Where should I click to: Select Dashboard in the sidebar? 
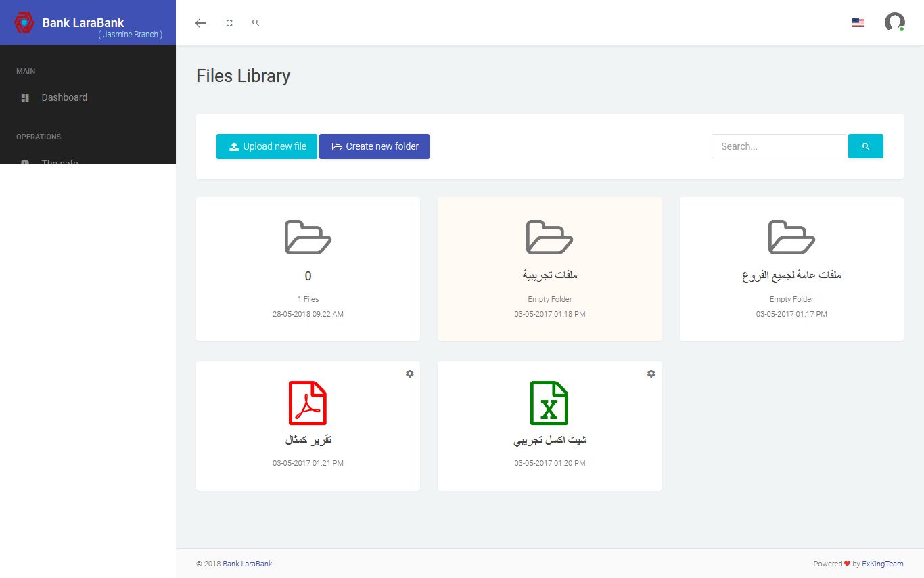[x=64, y=97]
